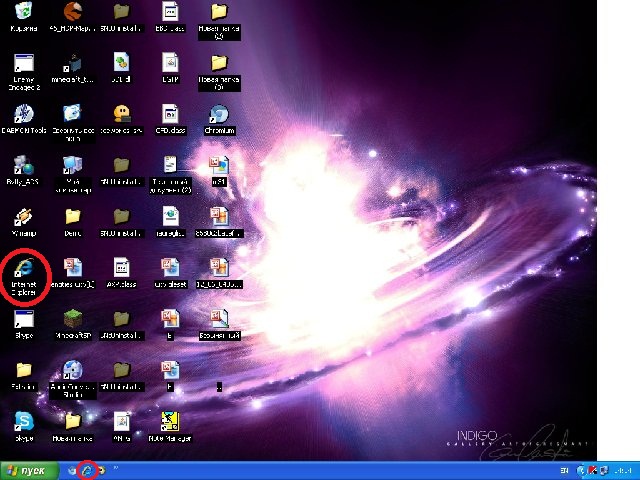Launch the blue Skype shortcut icon
This screenshot has width=640, height=480.
coord(24,422)
